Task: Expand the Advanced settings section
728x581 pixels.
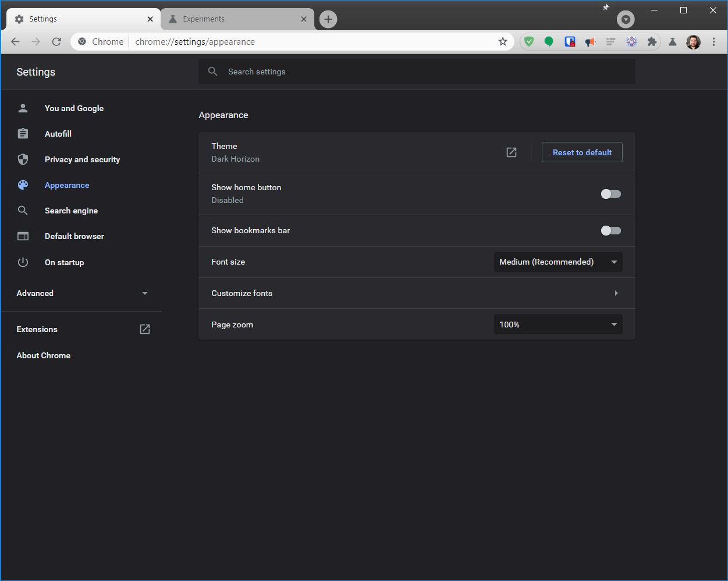Action: (x=81, y=293)
